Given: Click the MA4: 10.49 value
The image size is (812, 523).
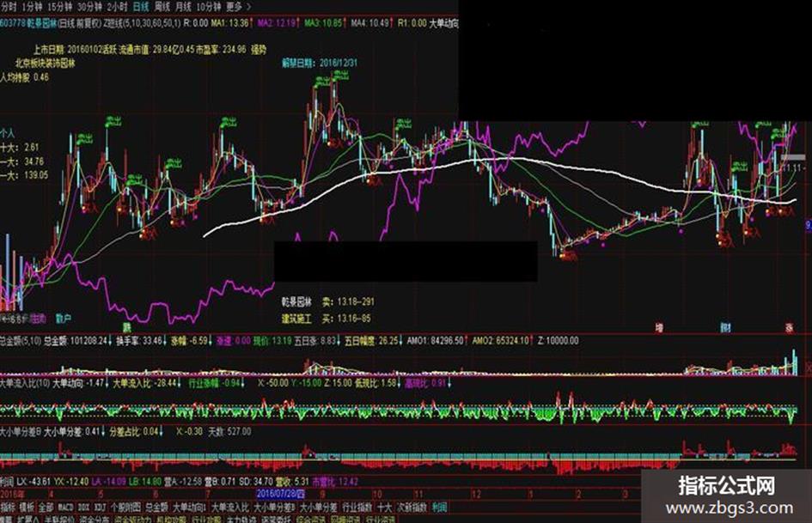Looking at the screenshot, I should (x=369, y=23).
